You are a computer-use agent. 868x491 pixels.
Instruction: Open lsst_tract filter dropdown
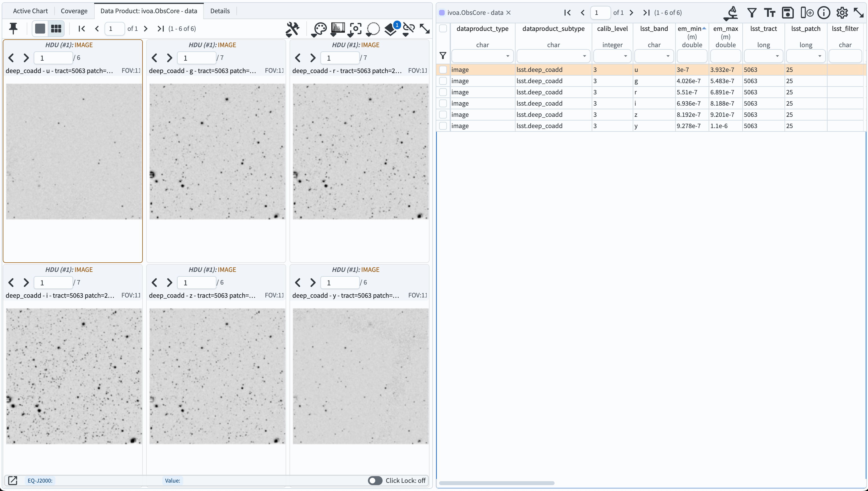tap(777, 56)
